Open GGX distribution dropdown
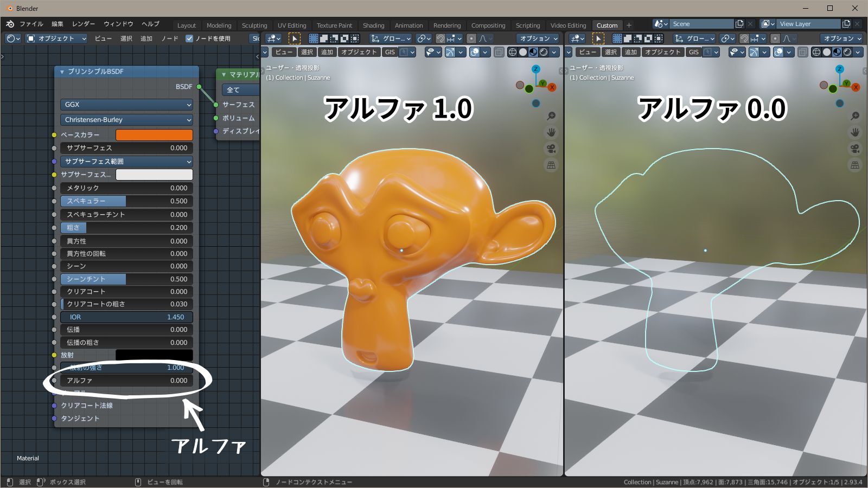 tap(126, 105)
